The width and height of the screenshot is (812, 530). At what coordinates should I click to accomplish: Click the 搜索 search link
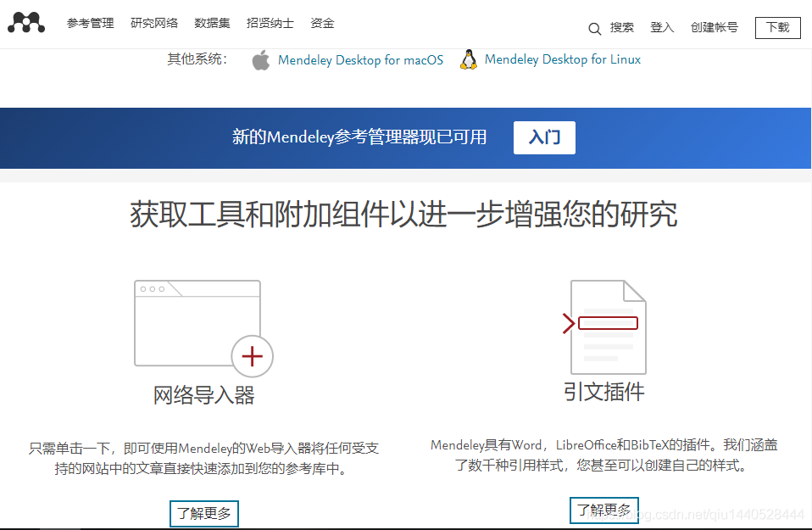(x=622, y=27)
